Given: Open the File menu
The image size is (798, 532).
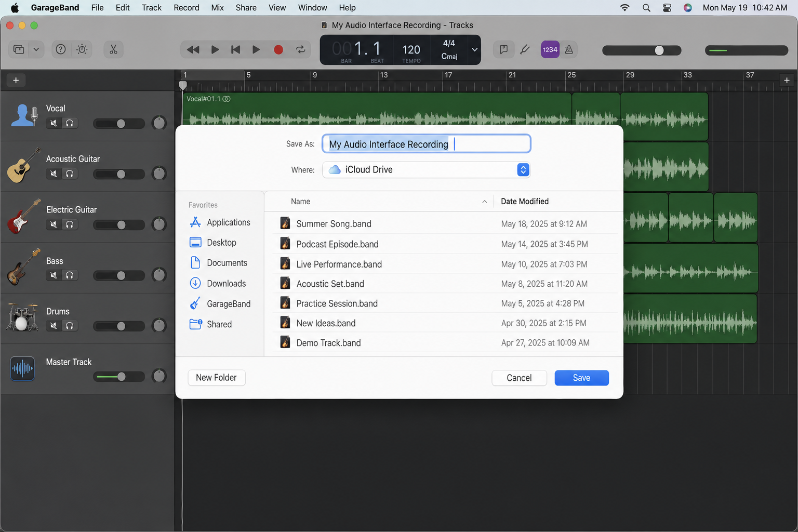Looking at the screenshot, I should click(97, 8).
